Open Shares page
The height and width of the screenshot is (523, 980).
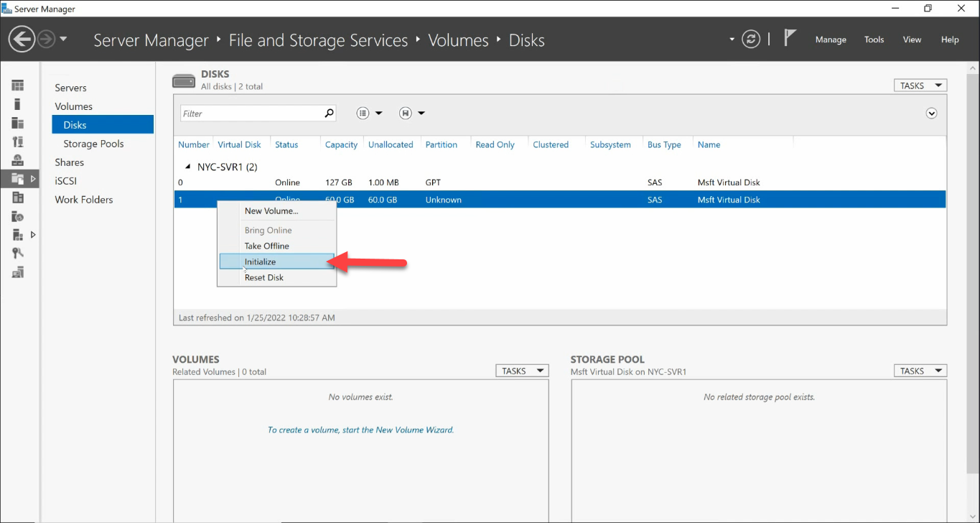(69, 162)
